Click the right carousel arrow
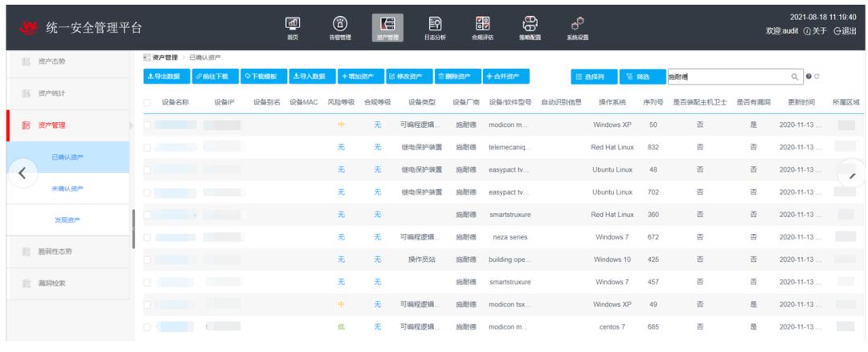The height and width of the screenshot is (352, 868). point(853,174)
